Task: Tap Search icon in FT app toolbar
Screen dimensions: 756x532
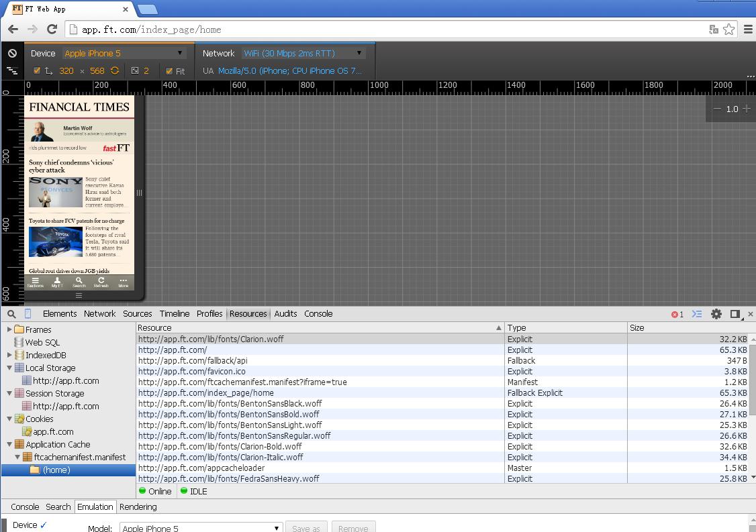Action: 79,282
